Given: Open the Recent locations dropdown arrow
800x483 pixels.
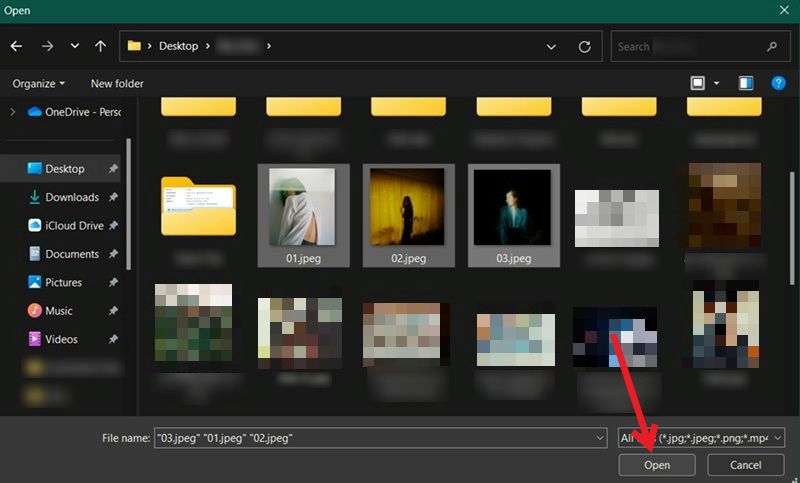Looking at the screenshot, I should click(75, 46).
